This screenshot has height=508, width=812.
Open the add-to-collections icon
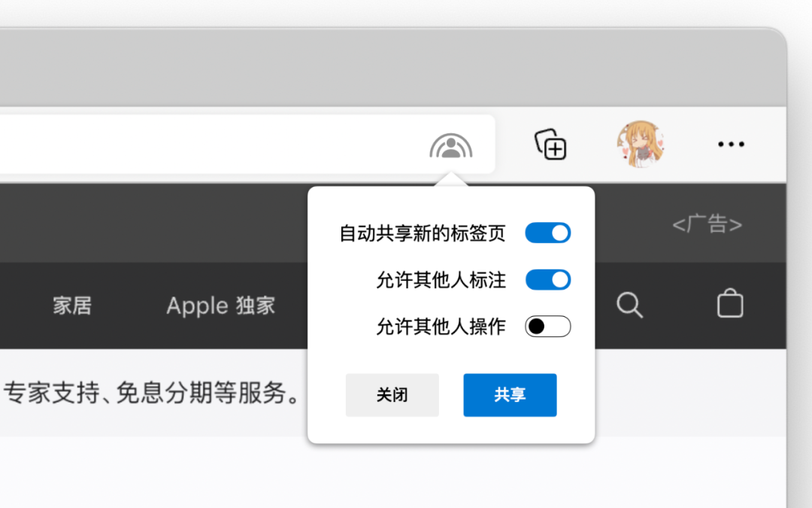pyautogui.click(x=550, y=144)
